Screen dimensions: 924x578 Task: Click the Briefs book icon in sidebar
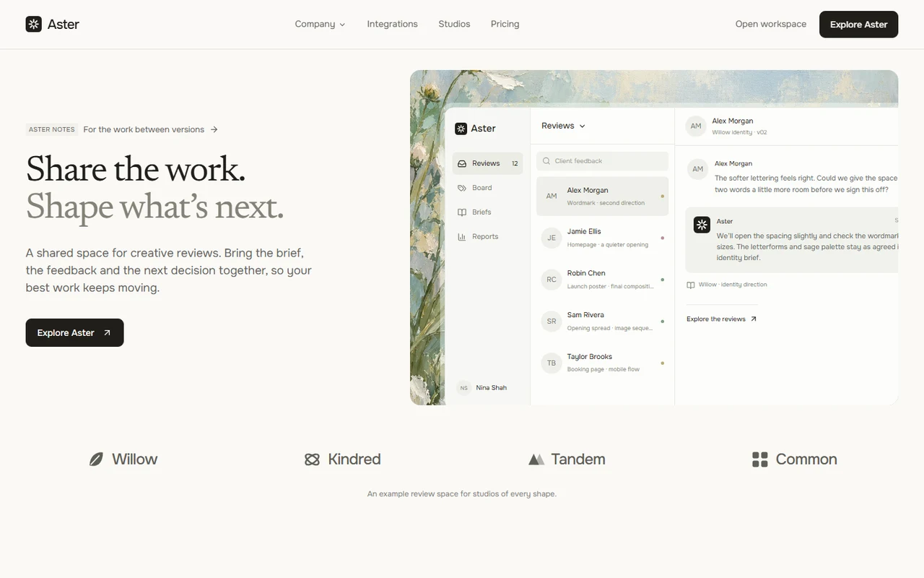point(462,212)
